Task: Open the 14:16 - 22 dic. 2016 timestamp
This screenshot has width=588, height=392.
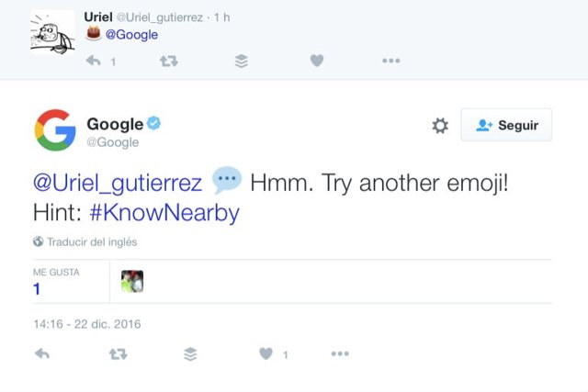Action: click(x=87, y=324)
